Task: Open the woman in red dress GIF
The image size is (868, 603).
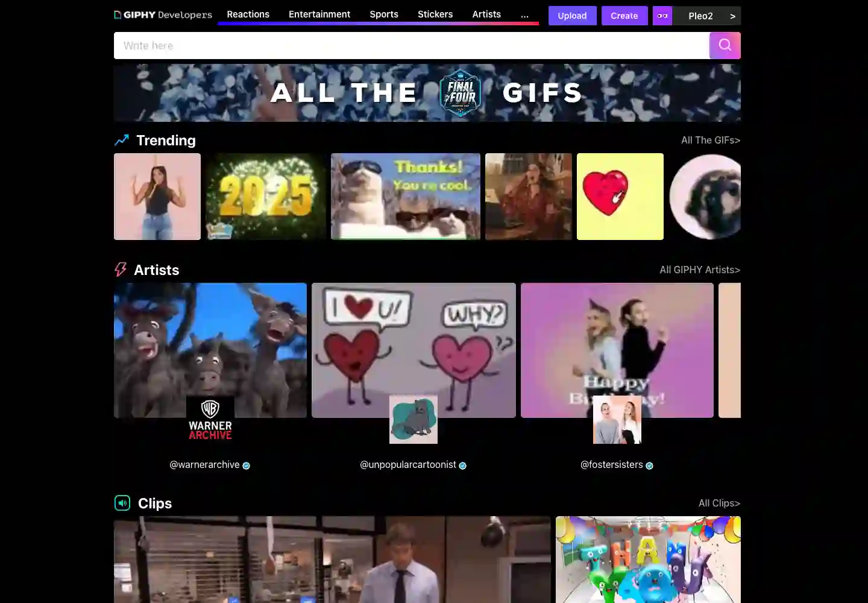Action: pos(529,197)
